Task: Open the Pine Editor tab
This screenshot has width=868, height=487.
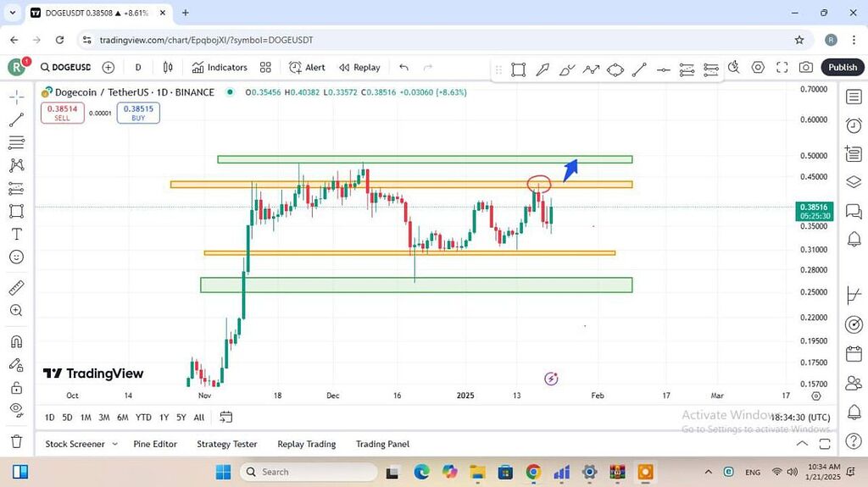Action: [x=153, y=444]
